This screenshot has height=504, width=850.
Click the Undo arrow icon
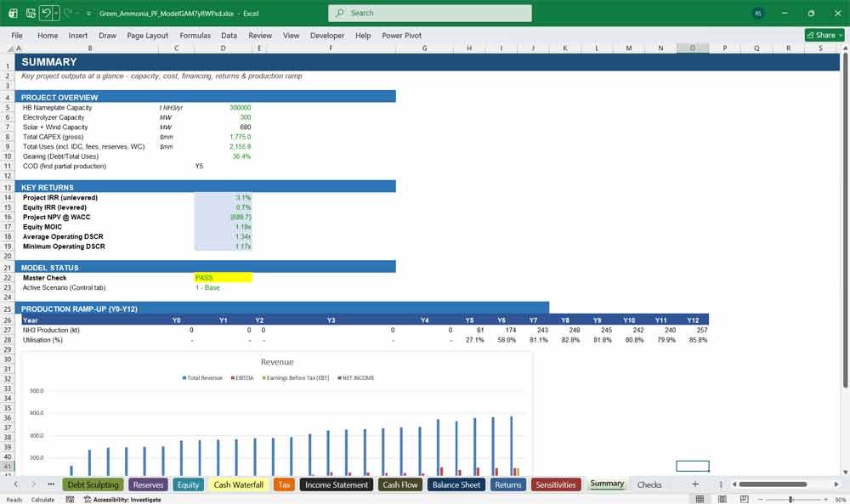(46, 13)
